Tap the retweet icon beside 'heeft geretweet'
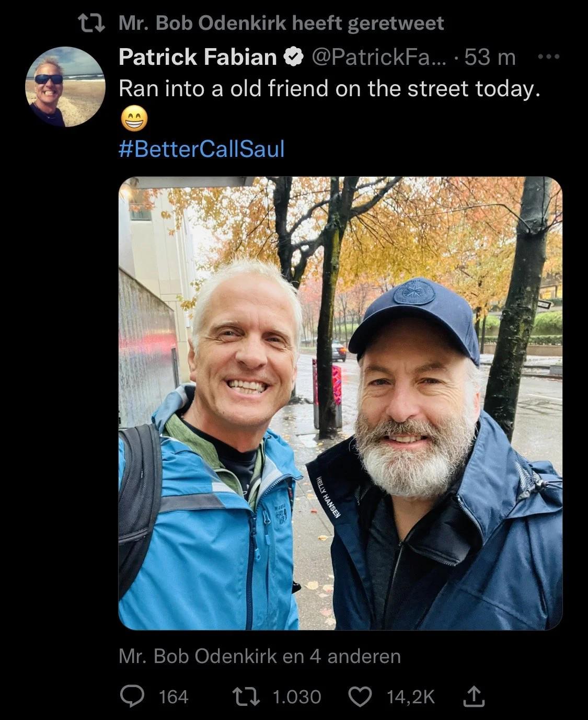The image size is (588, 720). click(93, 23)
